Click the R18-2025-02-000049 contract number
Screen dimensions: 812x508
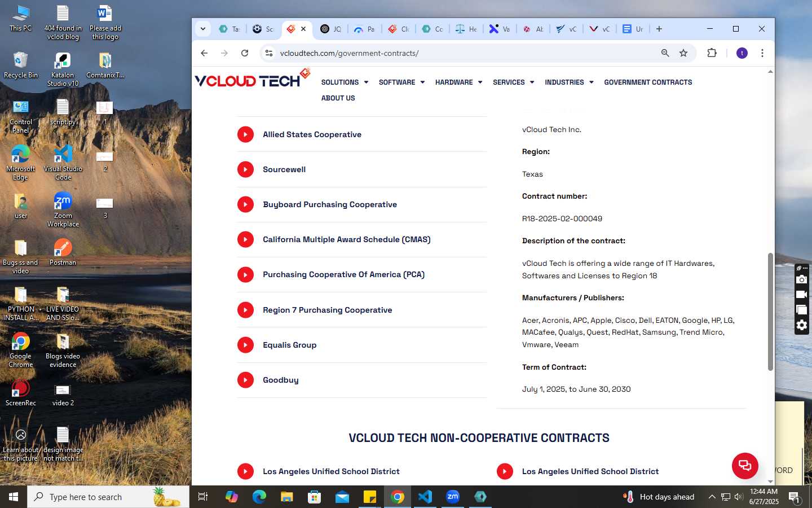pyautogui.click(x=562, y=218)
